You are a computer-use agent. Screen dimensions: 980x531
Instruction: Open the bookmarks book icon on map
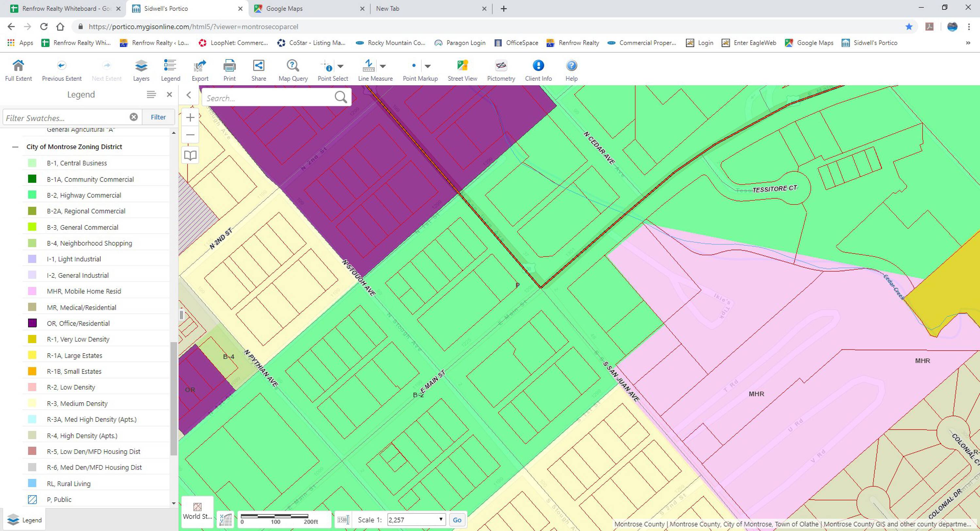(190, 155)
